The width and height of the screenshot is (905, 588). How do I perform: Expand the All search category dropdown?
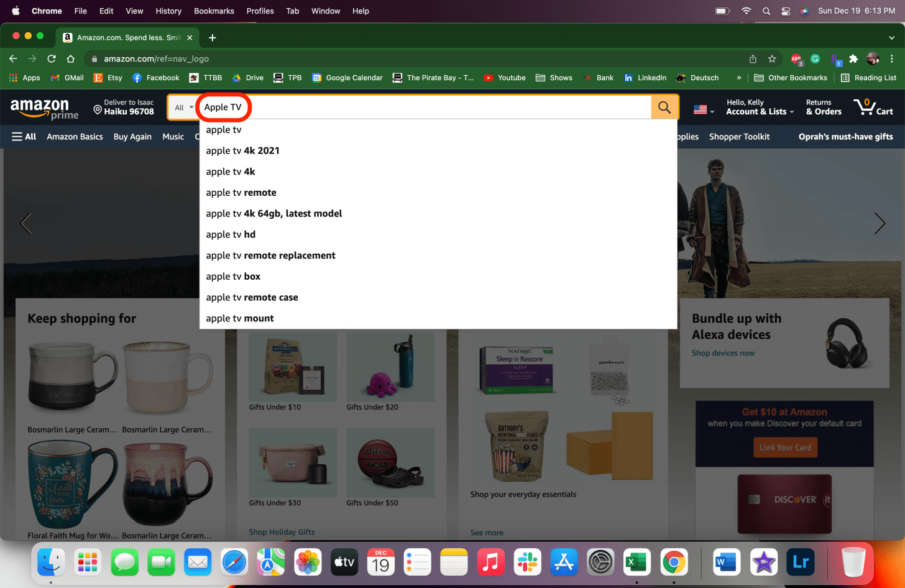184,108
